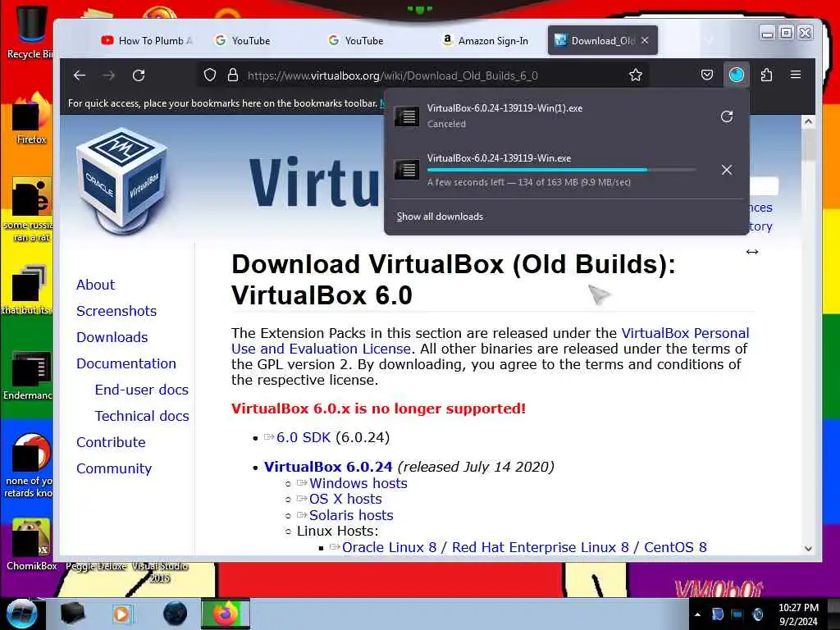The image size is (840, 630).
Task: Open Oracle Linux 8 / Red Hat link
Action: (x=524, y=547)
